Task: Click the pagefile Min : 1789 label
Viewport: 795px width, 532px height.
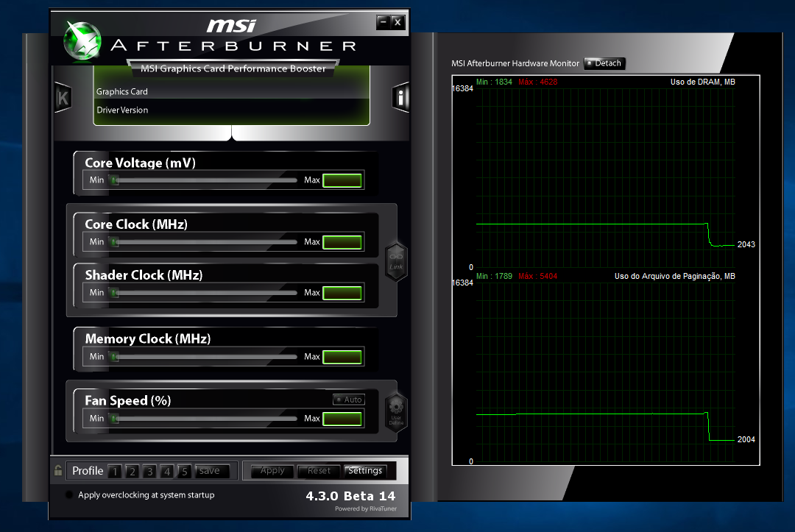Action: tap(494, 276)
